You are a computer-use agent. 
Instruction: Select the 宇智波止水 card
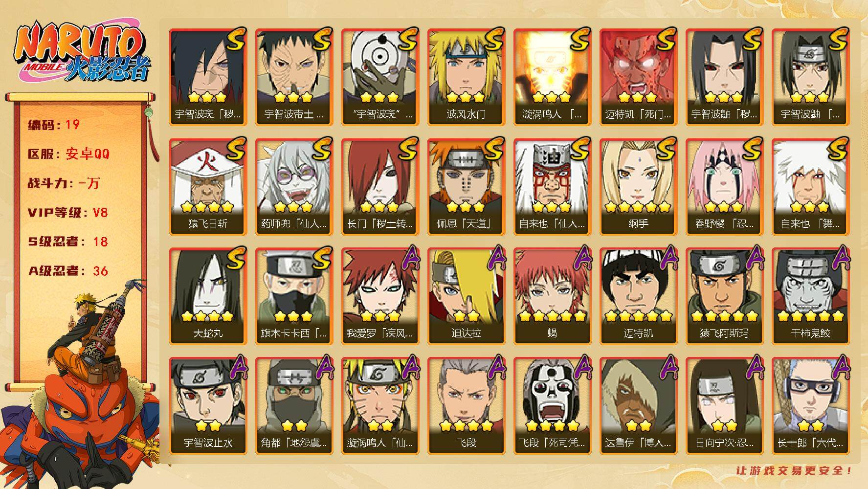point(207,406)
